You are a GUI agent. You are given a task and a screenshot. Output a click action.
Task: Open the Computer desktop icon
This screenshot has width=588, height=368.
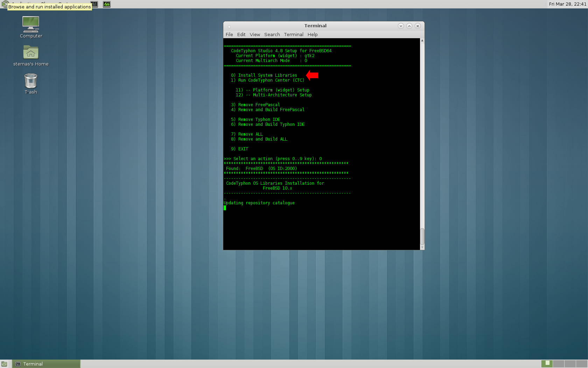click(x=31, y=27)
